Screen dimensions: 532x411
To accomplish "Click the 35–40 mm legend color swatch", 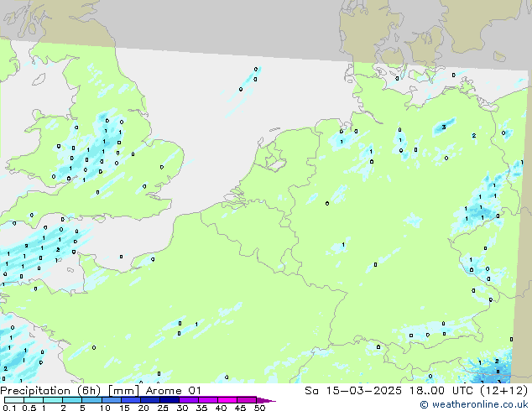I will click(208, 400).
